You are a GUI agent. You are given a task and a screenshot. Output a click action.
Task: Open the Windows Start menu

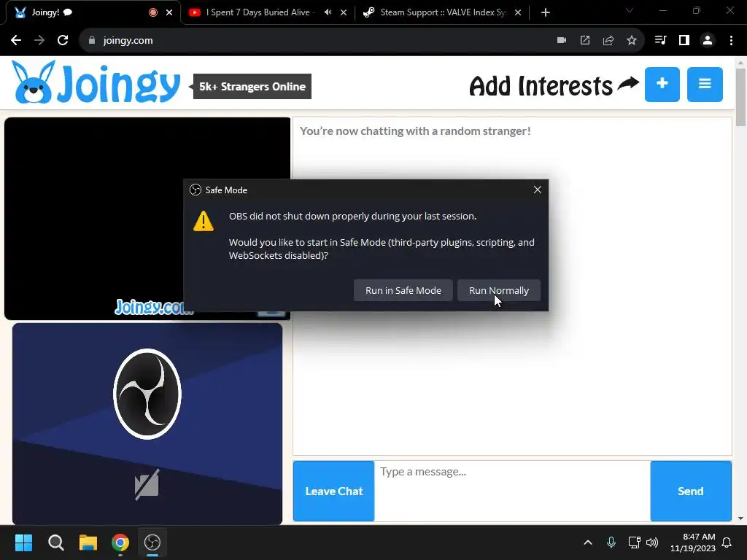coord(23,542)
